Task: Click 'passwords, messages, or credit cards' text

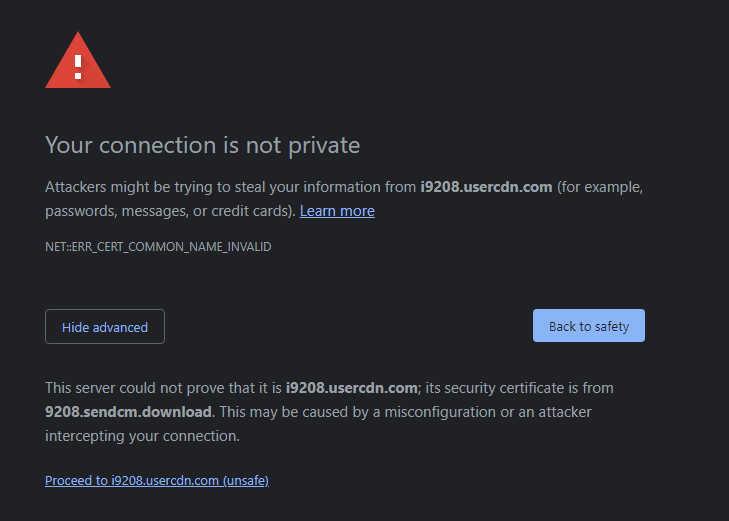Action: [168, 211]
